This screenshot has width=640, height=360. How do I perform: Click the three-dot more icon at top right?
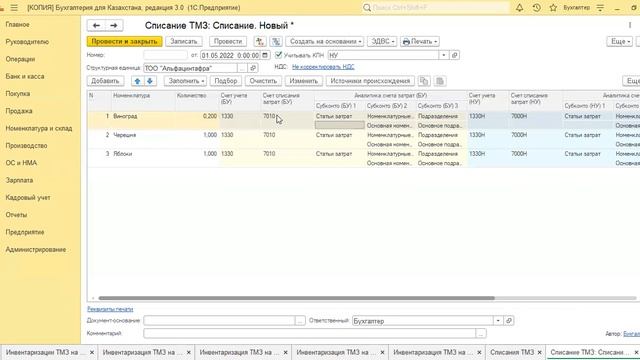630,25
